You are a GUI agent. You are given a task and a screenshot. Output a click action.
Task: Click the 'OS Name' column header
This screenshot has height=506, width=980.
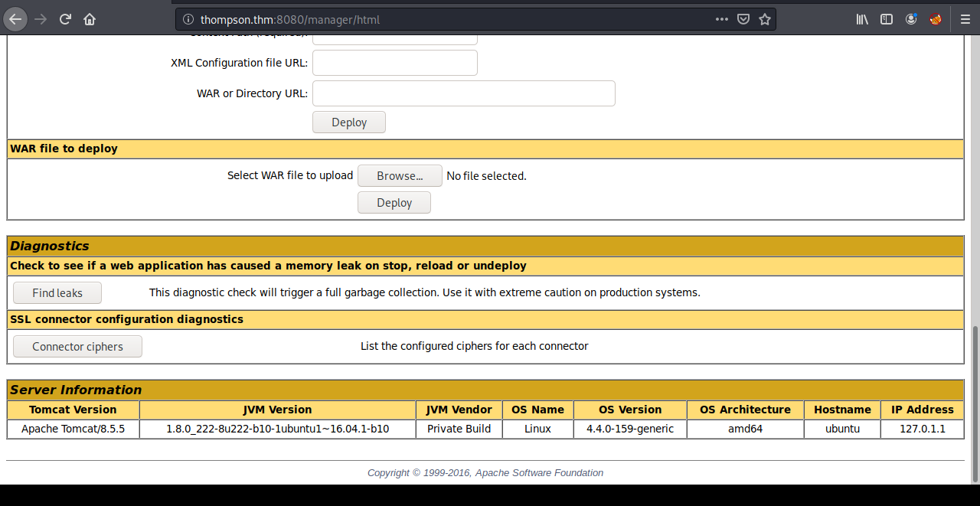point(537,410)
